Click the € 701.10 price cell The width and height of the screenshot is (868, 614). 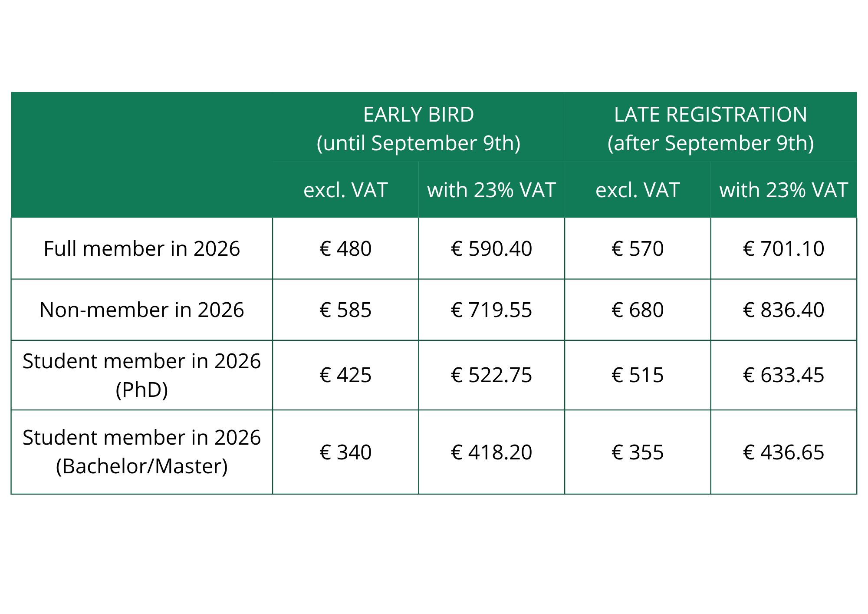coord(783,248)
